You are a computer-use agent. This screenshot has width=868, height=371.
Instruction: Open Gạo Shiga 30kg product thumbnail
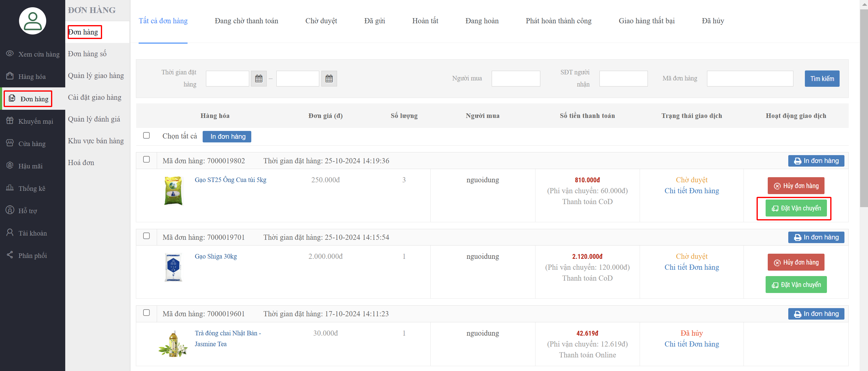coord(173,267)
